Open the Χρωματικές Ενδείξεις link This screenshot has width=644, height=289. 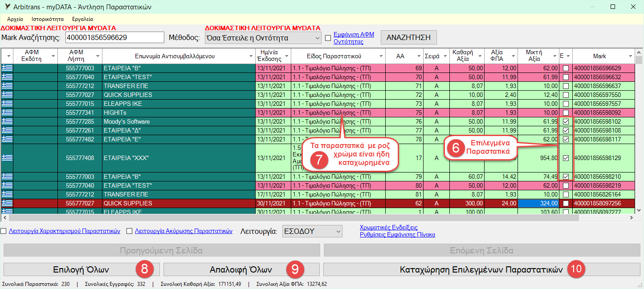point(389,228)
